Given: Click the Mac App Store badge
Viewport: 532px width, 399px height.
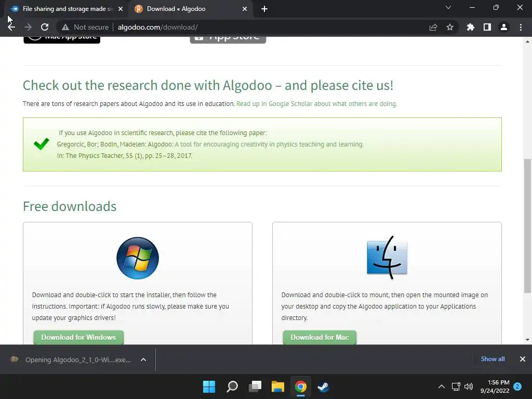Looking at the screenshot, I should pos(62,39).
